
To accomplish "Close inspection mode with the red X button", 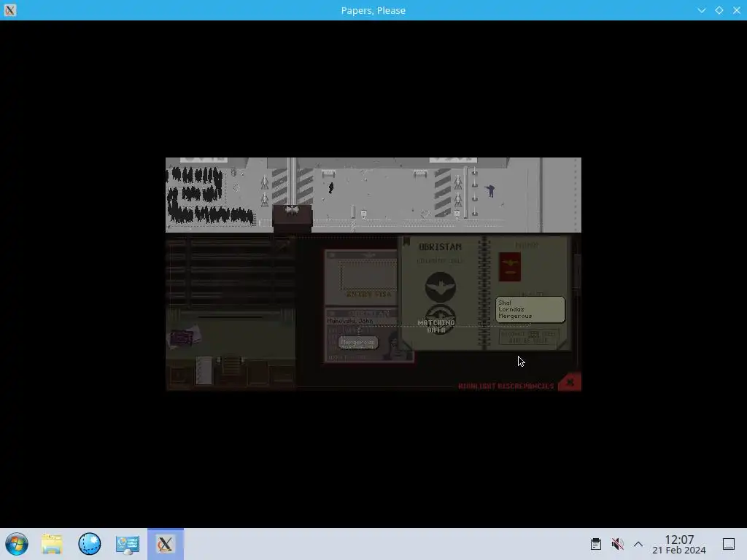I will (570, 382).
